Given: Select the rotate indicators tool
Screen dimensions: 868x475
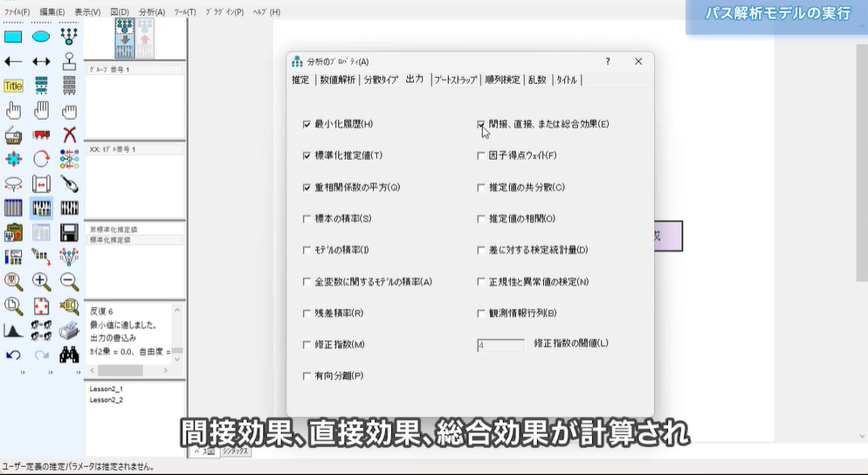Looking at the screenshot, I should point(41,160).
